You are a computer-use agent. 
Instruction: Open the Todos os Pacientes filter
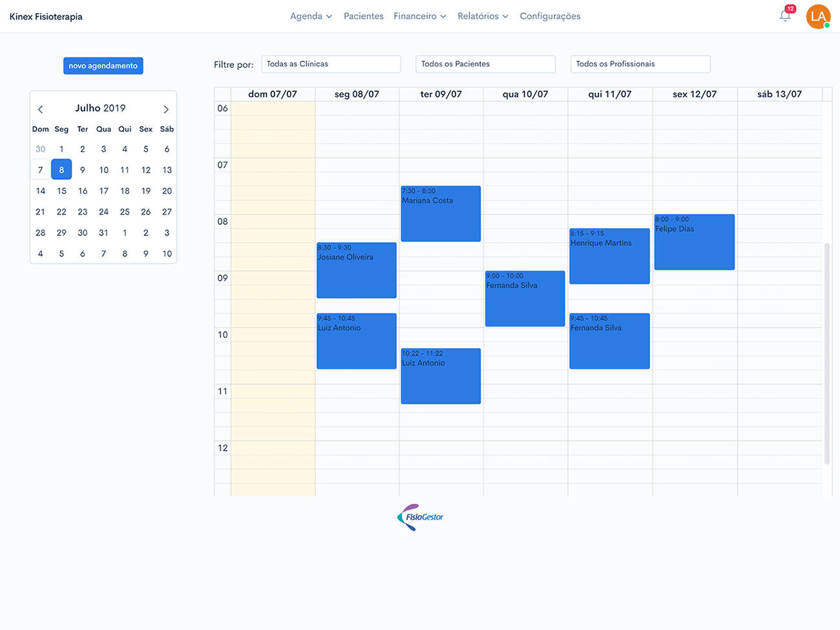(x=485, y=64)
